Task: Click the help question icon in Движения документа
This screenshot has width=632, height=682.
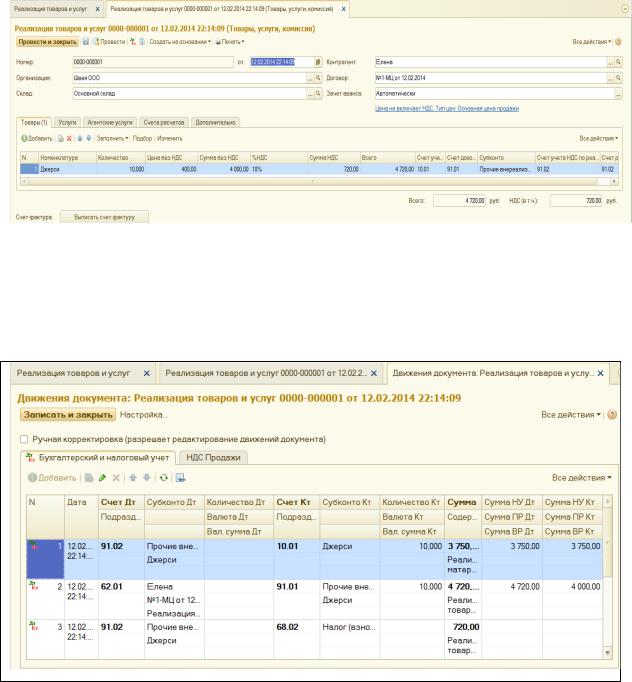Action: pos(612,415)
